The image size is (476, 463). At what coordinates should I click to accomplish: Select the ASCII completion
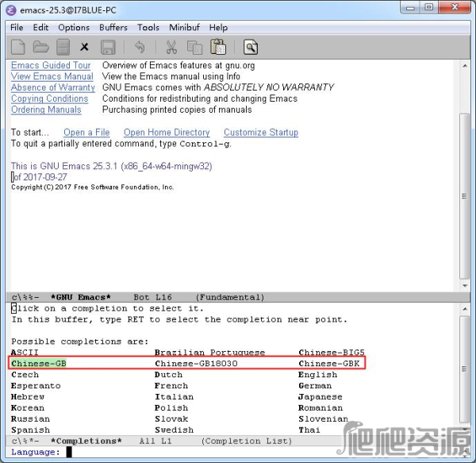coord(25,353)
